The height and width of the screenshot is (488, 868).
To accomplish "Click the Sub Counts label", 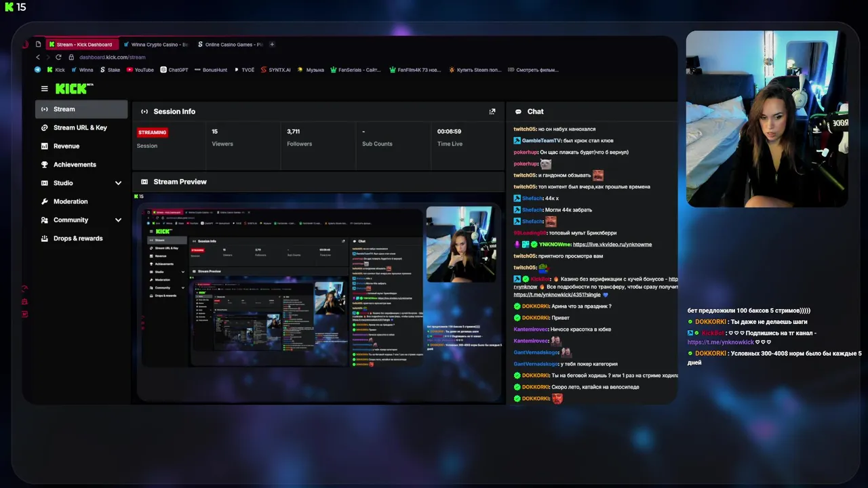I will (x=377, y=144).
